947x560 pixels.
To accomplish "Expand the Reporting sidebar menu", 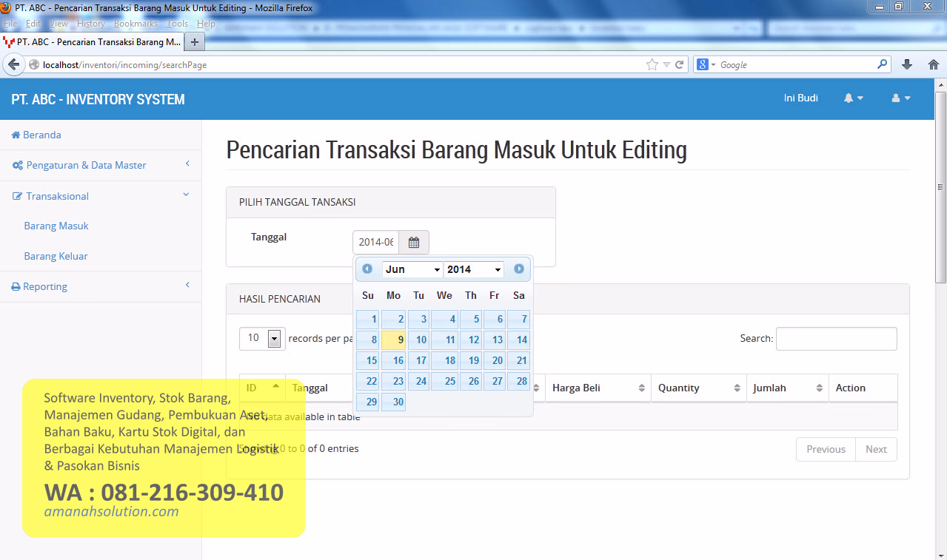I will 101,286.
